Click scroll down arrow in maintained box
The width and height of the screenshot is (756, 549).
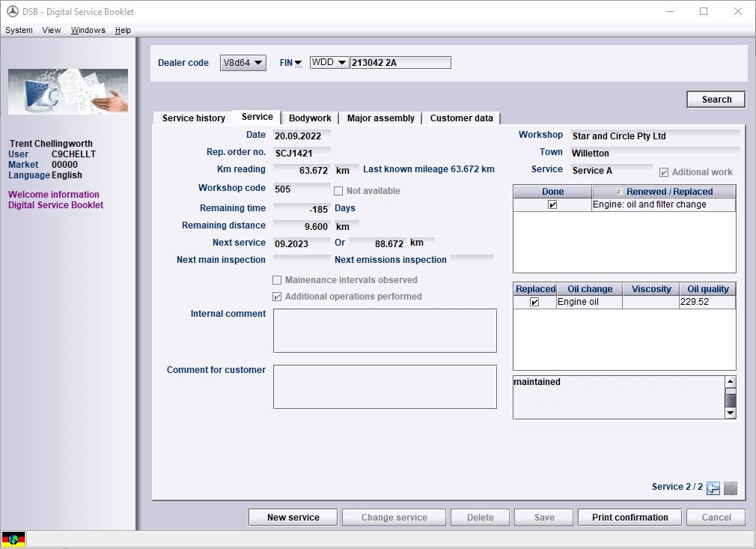coord(731,413)
